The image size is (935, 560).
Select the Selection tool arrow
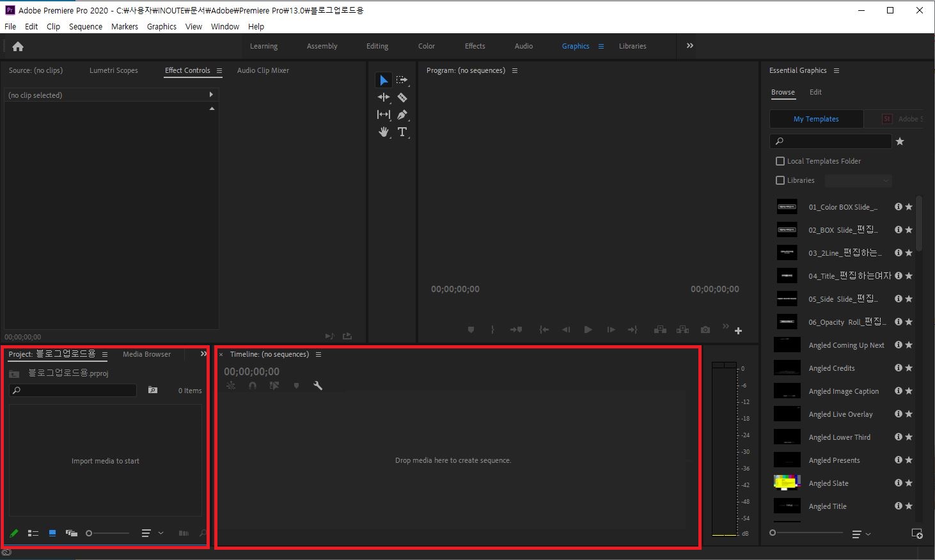coord(383,80)
